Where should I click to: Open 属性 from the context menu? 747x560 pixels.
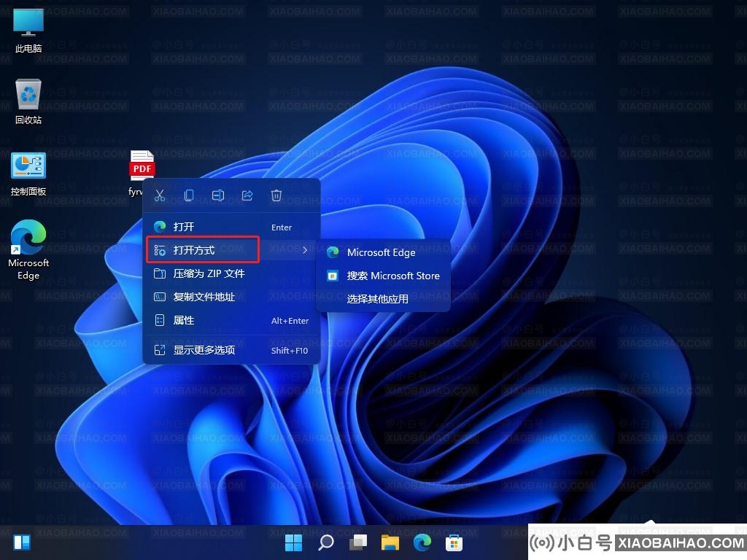(x=231, y=320)
